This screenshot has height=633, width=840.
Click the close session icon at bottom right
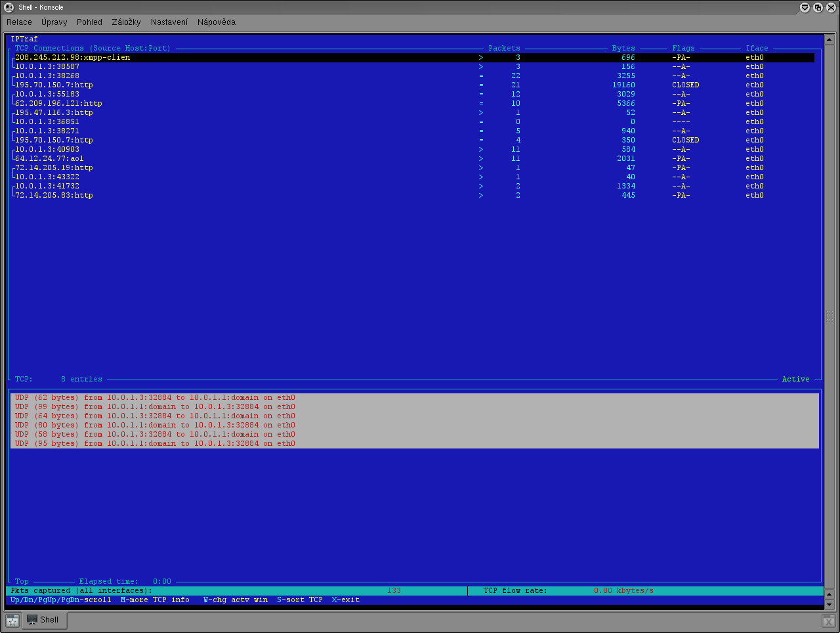pyautogui.click(x=829, y=621)
